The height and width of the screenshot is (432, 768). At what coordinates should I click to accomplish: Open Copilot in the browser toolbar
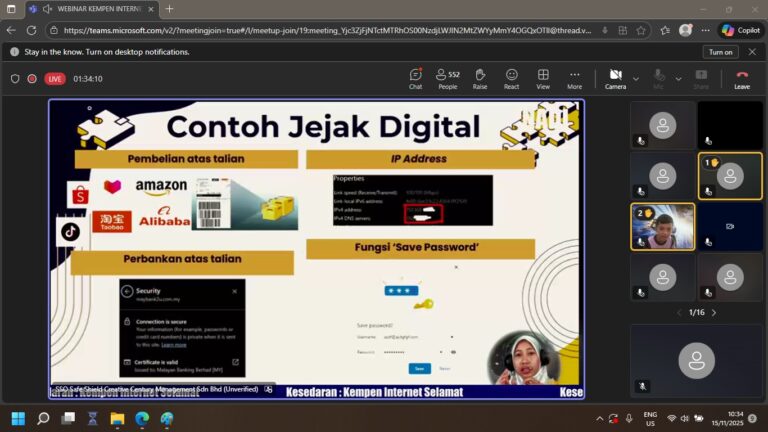click(x=741, y=30)
